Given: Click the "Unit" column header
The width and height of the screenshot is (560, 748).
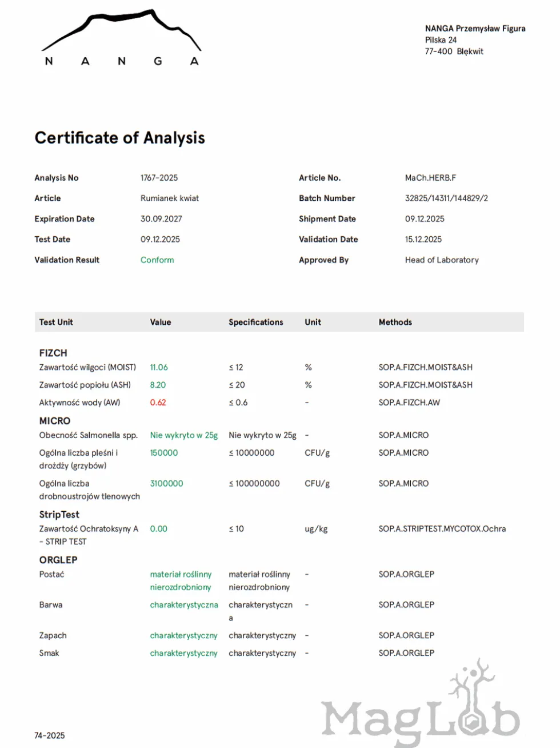Looking at the screenshot, I should coord(313,323).
